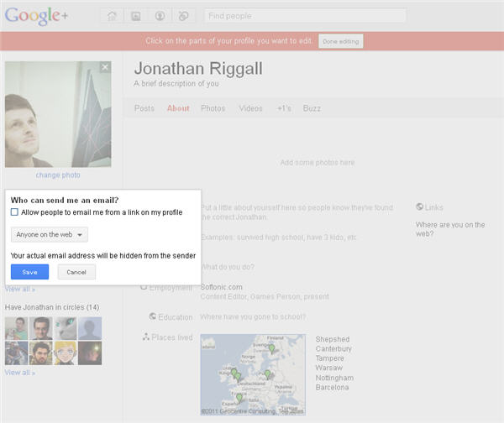The image size is (504, 423).
Task: Click in the Find people search box
Action: click(305, 15)
